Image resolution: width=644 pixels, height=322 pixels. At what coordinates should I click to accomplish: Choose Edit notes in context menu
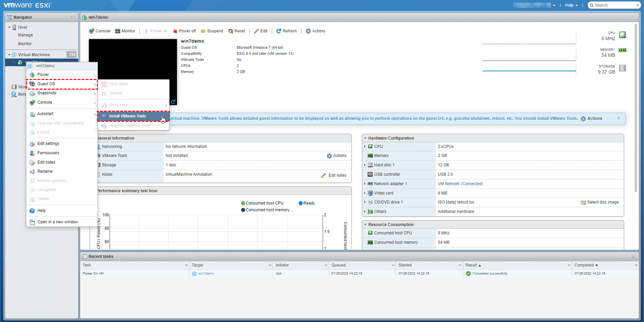click(62, 162)
